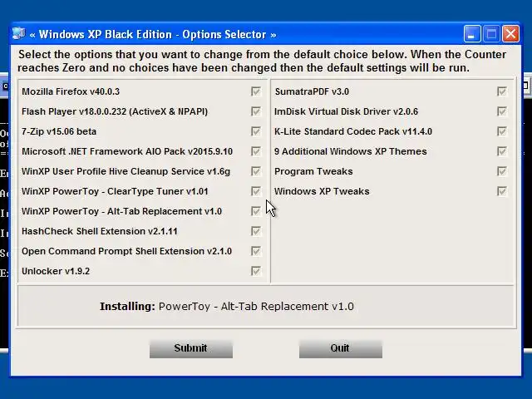Image resolution: width=532 pixels, height=399 pixels.
Task: Toggle the Windows XP Tweaks checkbox
Action: coord(502,191)
